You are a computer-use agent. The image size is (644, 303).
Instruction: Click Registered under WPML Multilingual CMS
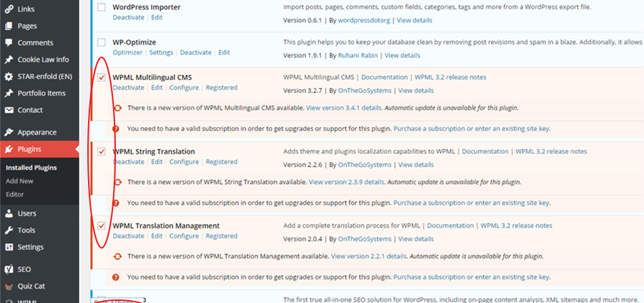tap(221, 87)
